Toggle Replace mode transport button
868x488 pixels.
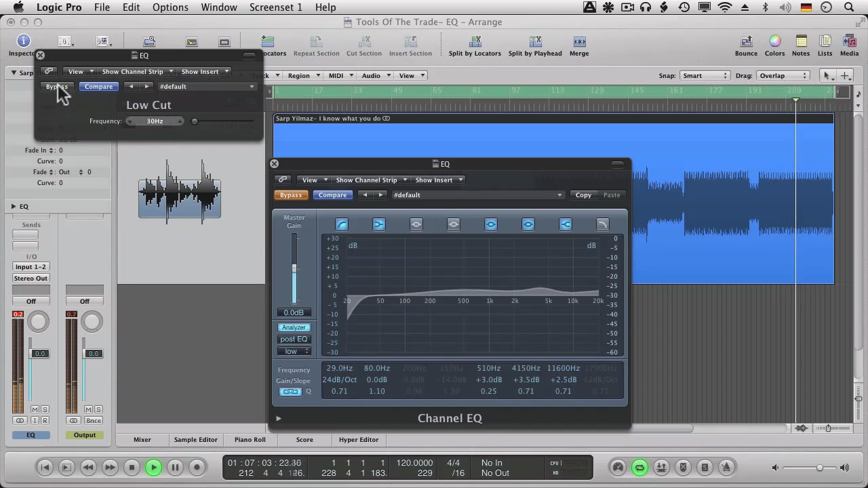pyautogui.click(x=683, y=467)
